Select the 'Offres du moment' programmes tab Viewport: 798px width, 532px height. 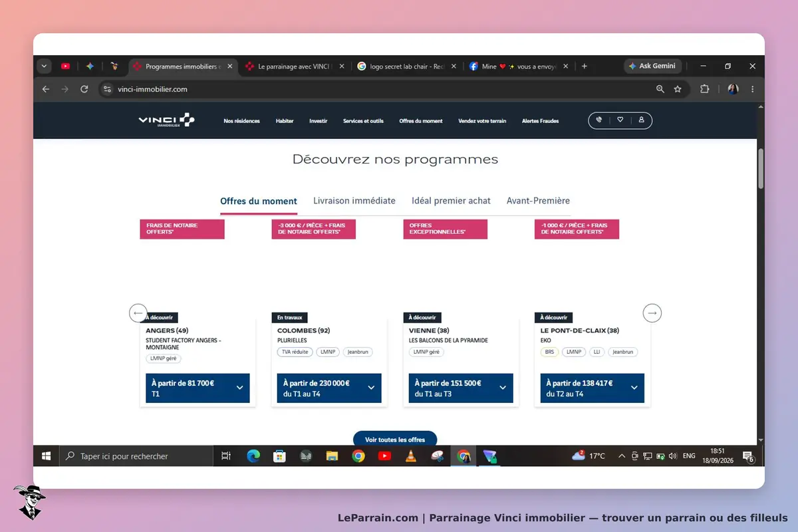pyautogui.click(x=259, y=201)
